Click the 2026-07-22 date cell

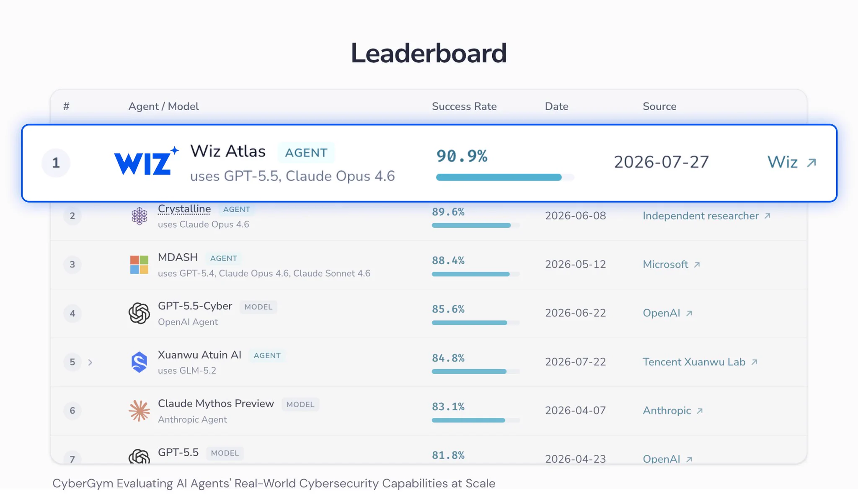coord(576,362)
